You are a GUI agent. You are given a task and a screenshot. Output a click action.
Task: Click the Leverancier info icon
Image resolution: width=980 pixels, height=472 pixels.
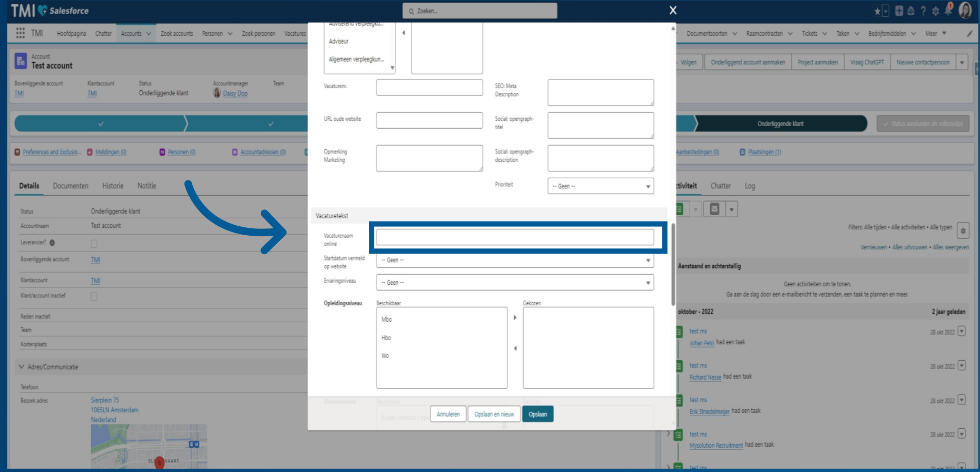pos(52,243)
